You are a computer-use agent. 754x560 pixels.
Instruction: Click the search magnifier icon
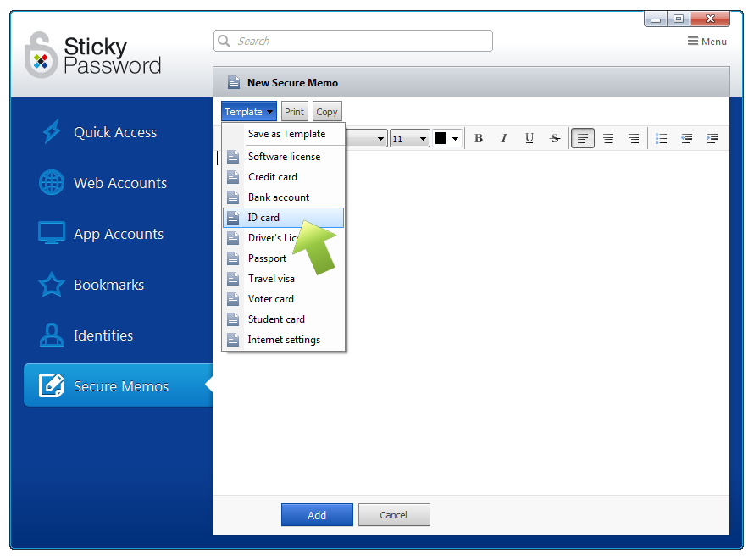click(x=225, y=41)
